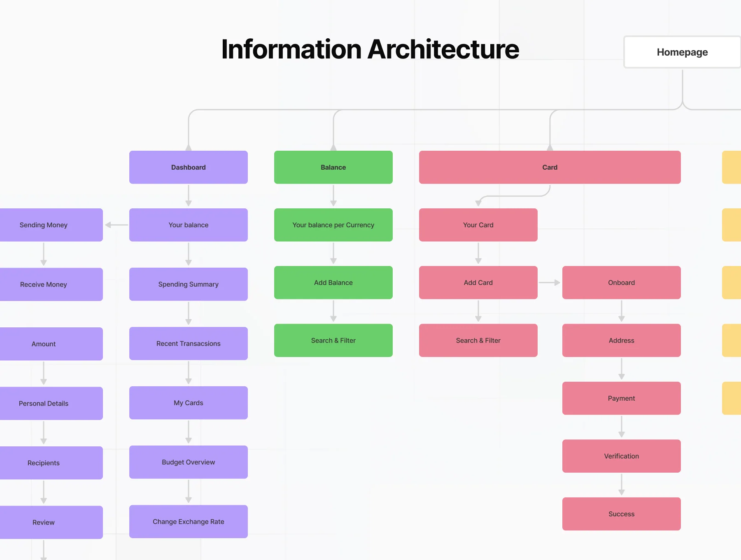
Task: Click the Add Balance node
Action: click(333, 282)
